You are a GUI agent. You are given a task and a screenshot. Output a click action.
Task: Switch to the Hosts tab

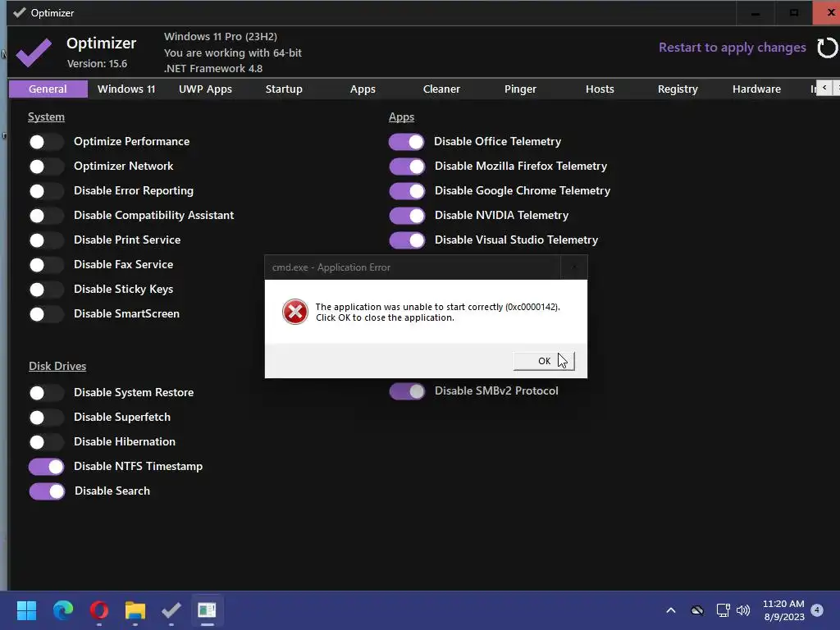pyautogui.click(x=600, y=89)
